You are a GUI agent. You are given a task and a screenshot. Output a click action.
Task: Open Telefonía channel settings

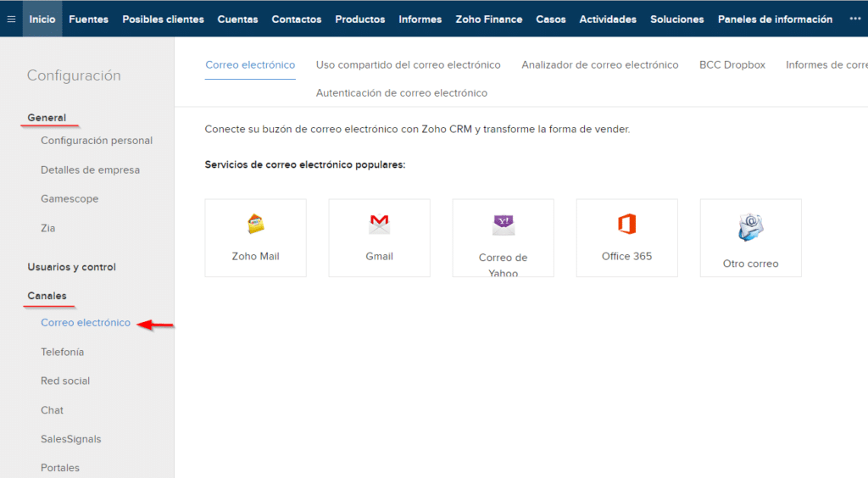pos(63,352)
